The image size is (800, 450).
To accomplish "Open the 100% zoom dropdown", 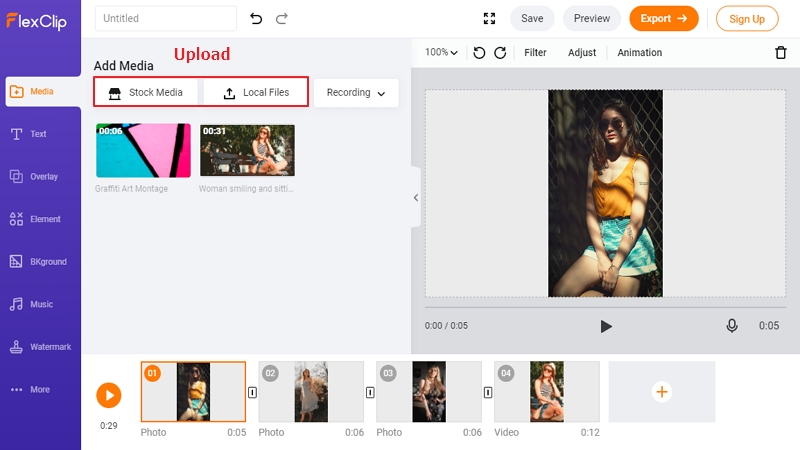I will pos(441,53).
